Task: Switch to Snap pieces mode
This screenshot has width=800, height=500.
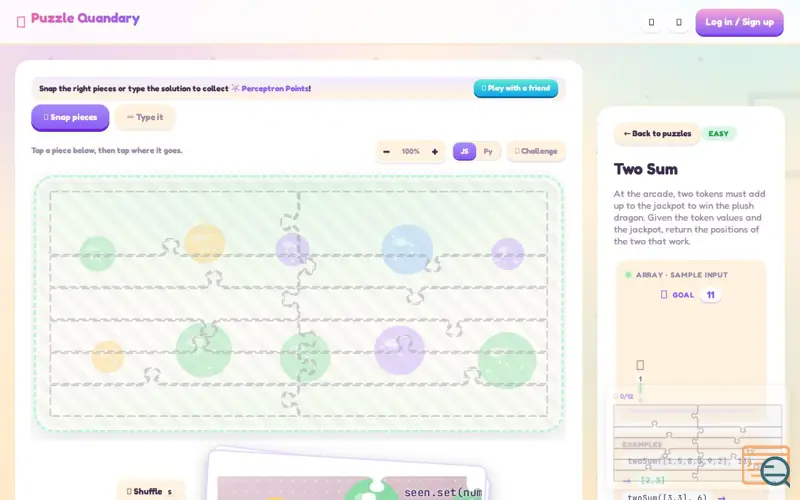Action: point(70,117)
